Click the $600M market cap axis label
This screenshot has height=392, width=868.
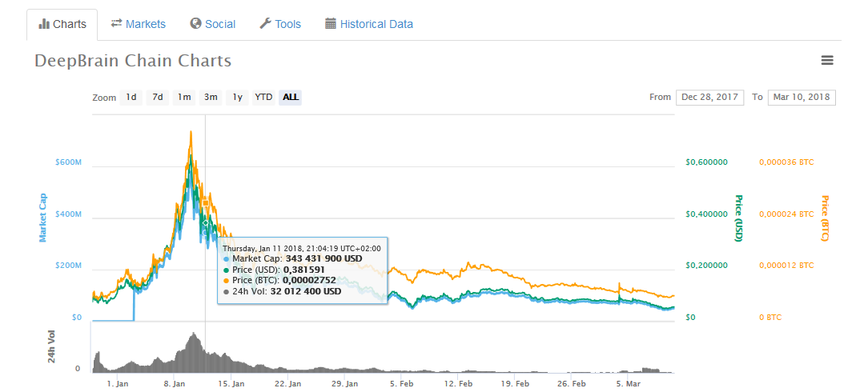(x=68, y=162)
